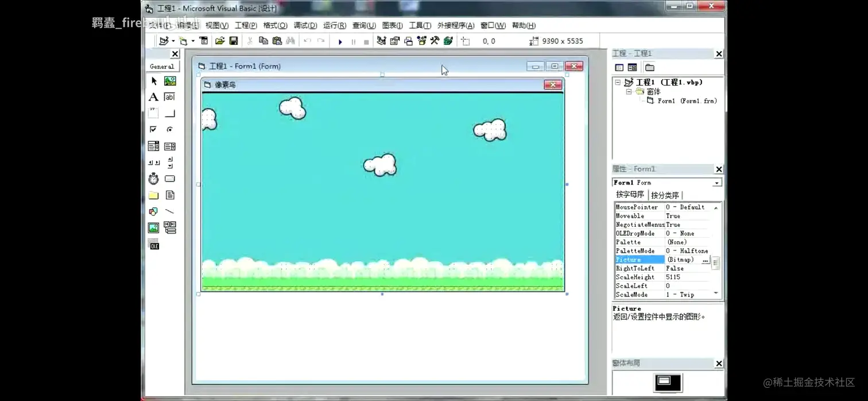Open the 调试(D) menu
Image resolution: width=868 pixels, height=401 pixels.
click(x=305, y=25)
